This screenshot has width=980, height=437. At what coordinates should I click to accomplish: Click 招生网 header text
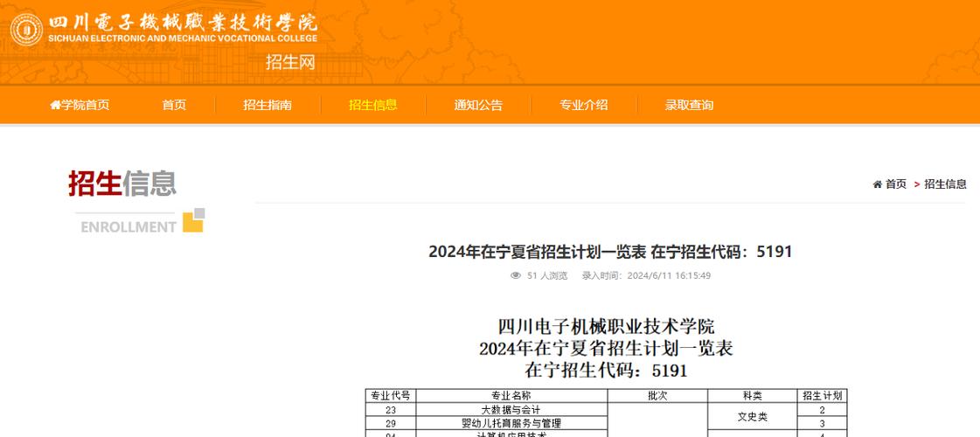point(290,62)
